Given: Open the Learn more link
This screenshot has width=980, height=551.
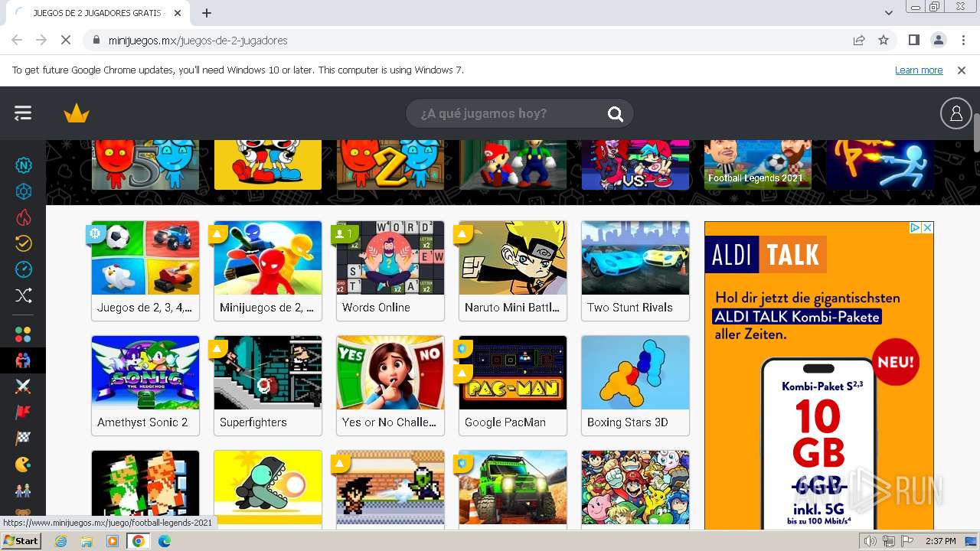Looking at the screenshot, I should tap(919, 70).
